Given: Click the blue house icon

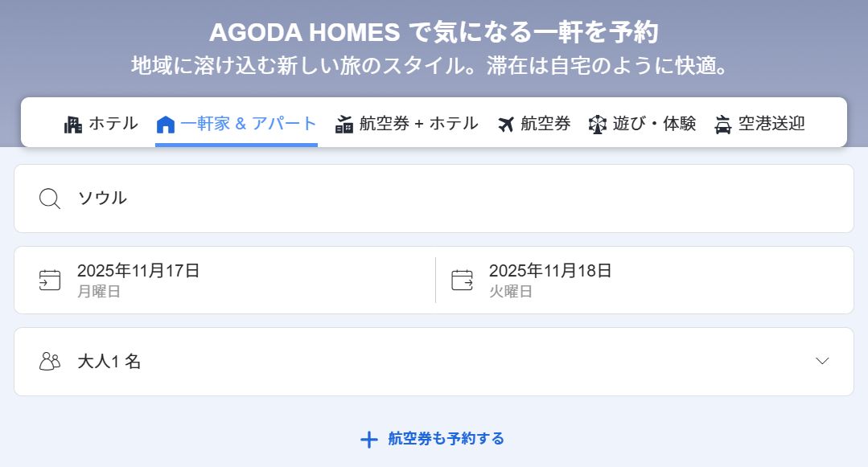Looking at the screenshot, I should coord(165,125).
